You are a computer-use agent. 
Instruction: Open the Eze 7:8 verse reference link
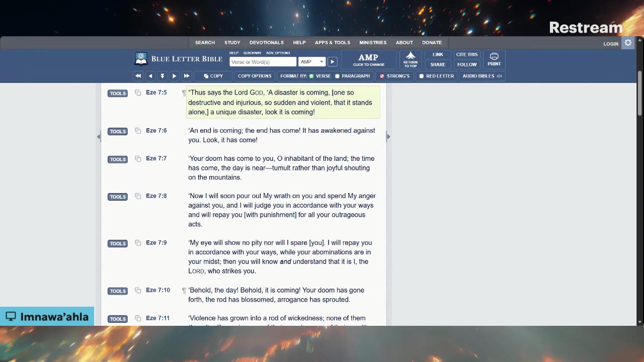156,196
